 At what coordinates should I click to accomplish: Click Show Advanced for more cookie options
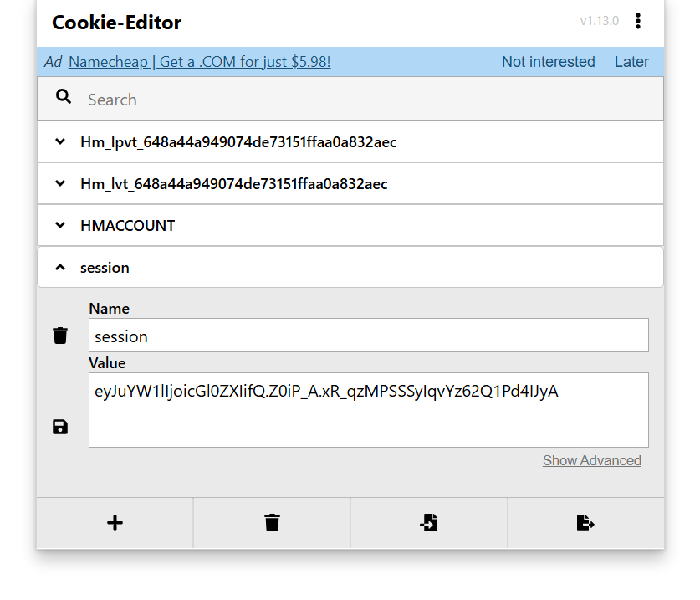point(591,461)
